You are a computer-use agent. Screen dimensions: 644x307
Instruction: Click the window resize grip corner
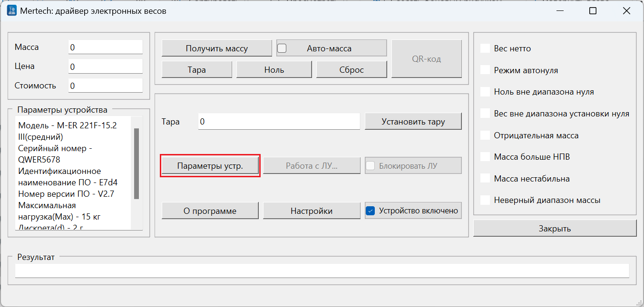(639, 302)
